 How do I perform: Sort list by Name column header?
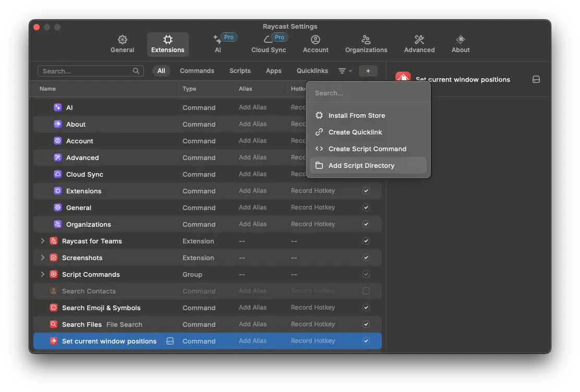[x=47, y=89]
